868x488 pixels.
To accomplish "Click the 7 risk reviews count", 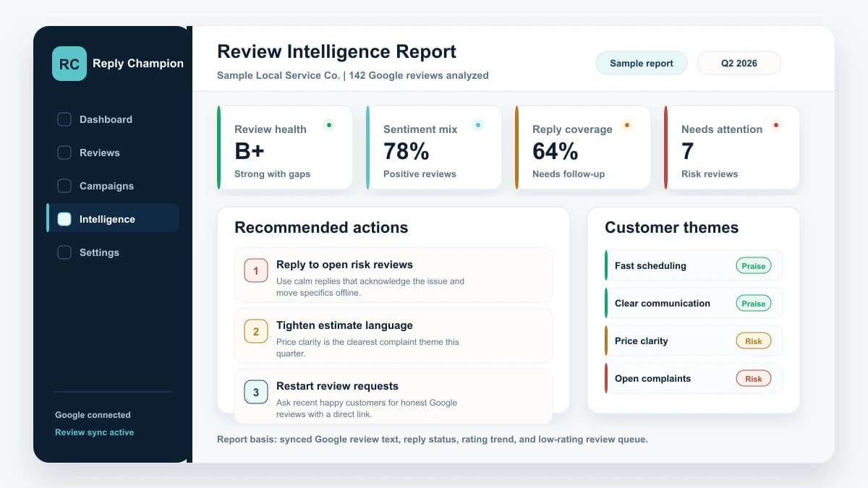I will pos(687,151).
